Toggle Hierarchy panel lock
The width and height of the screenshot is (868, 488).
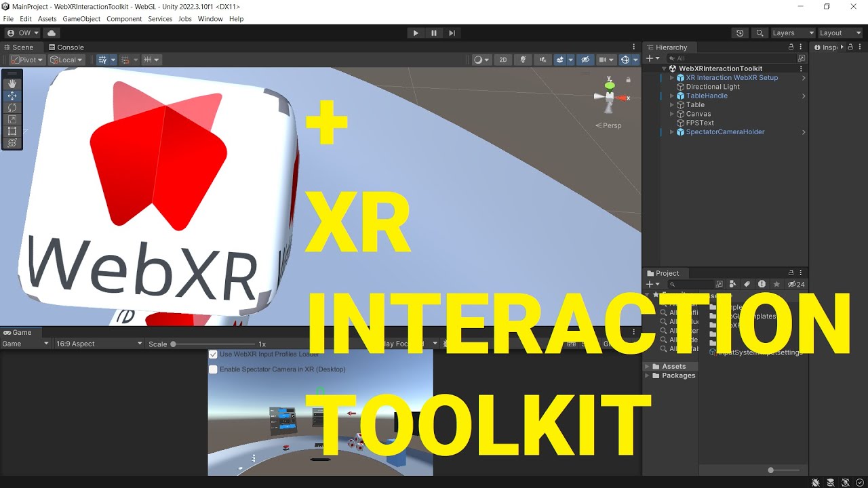click(x=791, y=47)
